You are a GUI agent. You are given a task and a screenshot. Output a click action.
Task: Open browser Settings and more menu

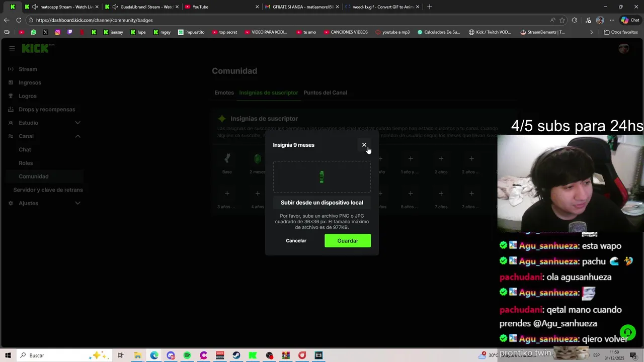pos(612,20)
